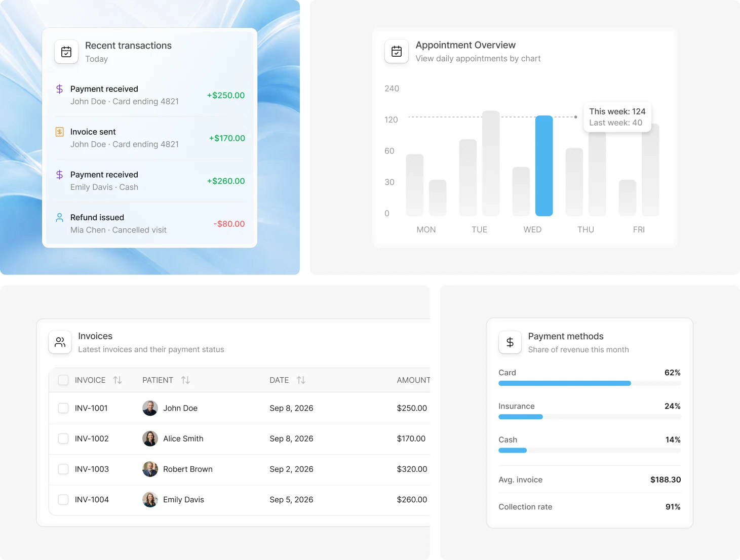
Task: Click the first THU bar in chart
Action: (x=574, y=182)
